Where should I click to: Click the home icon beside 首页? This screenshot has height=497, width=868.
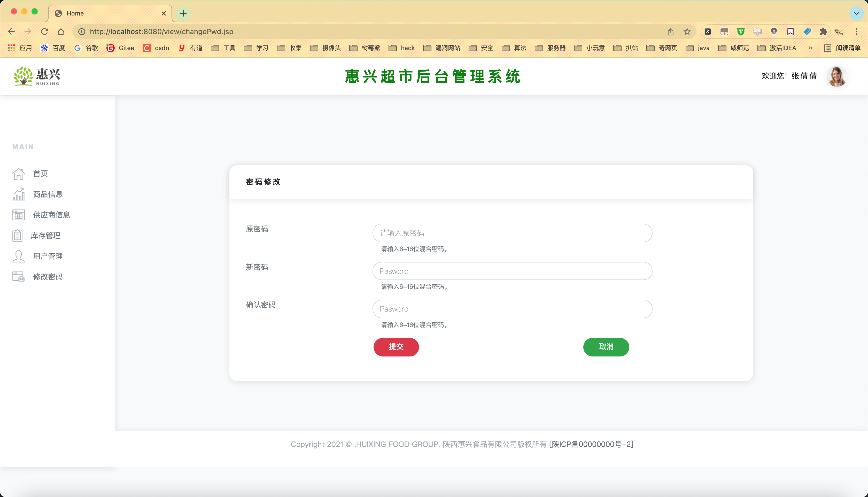click(18, 174)
